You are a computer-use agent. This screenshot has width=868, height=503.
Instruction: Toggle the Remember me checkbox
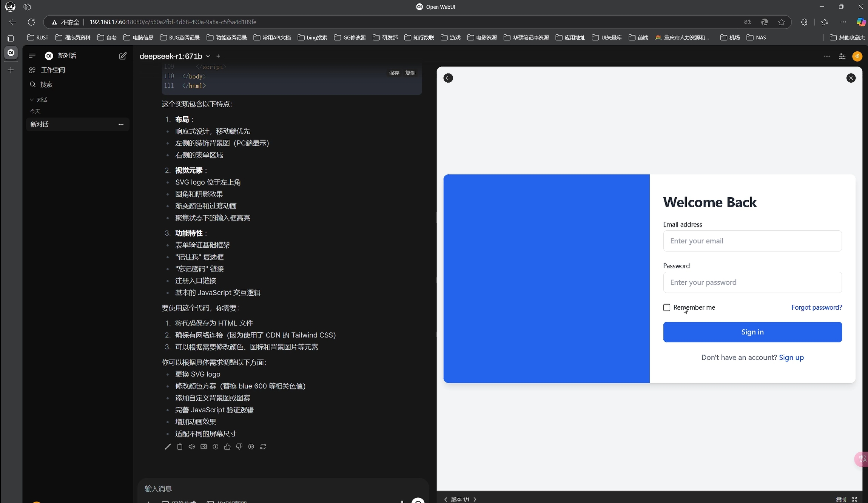tap(667, 307)
